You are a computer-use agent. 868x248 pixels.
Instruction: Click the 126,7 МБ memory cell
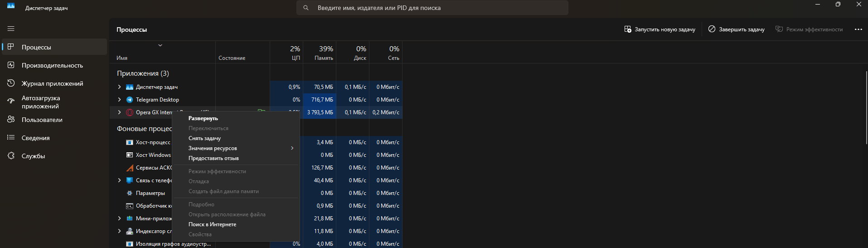(x=320, y=168)
